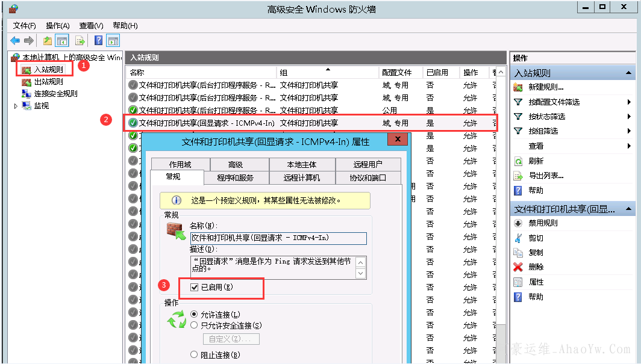Click the red 删除 delete icon
Screen dimensions: 641x364
point(518,267)
